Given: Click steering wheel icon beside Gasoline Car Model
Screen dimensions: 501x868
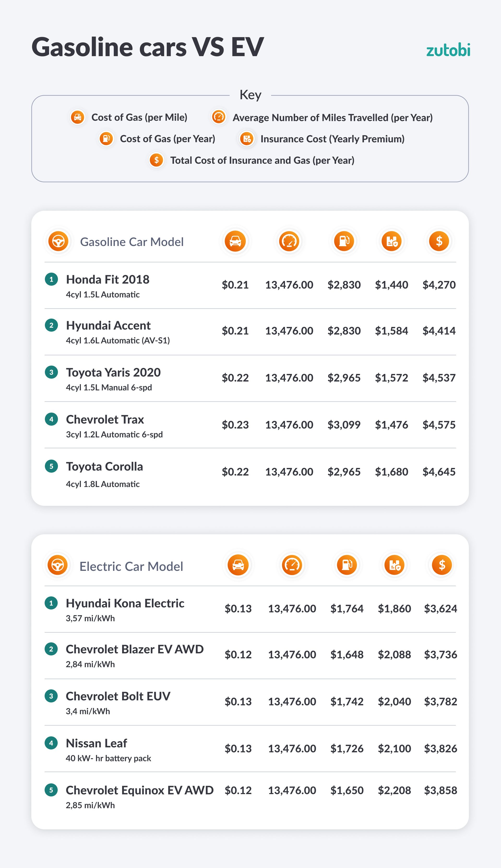Looking at the screenshot, I should (x=58, y=241).
